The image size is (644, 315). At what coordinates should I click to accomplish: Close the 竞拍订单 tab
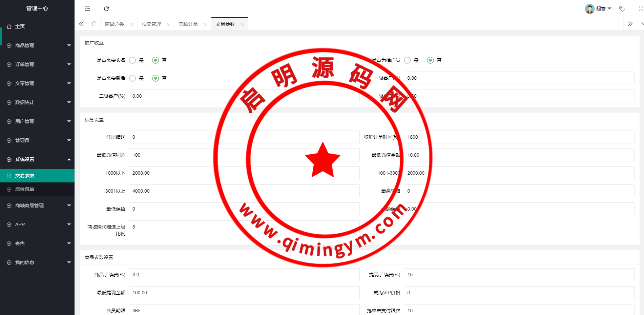pyautogui.click(x=205, y=24)
